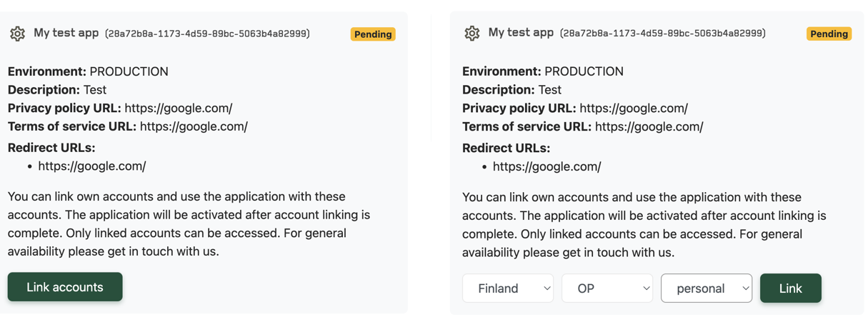Click the gear icon in the left card
868x322 pixels.
[18, 34]
